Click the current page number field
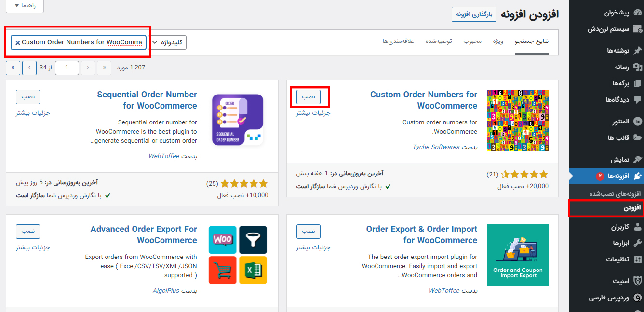Viewport: 644px width, 312px height. click(67, 68)
